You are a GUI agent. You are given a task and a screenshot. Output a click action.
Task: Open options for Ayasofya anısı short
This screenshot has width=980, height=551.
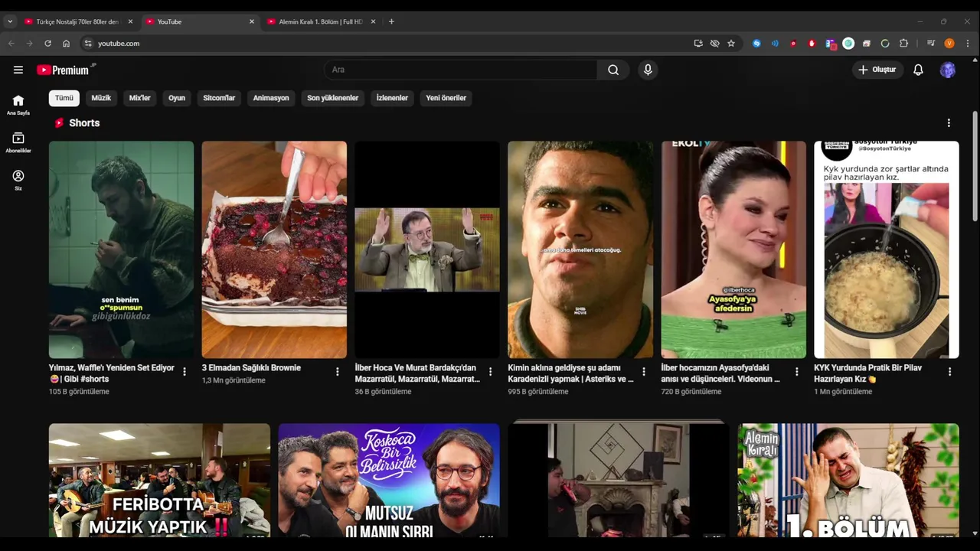[797, 372]
